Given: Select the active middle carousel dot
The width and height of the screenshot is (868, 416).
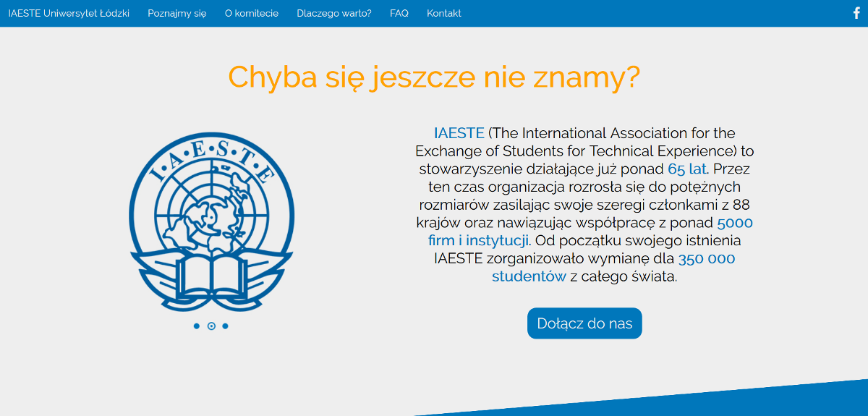Looking at the screenshot, I should [211, 326].
